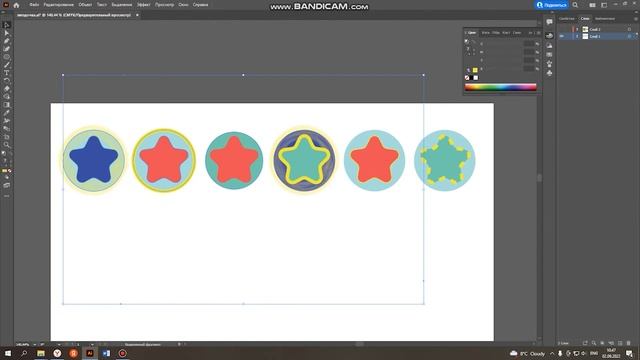This screenshot has width=640, height=360.
Task: Select the Eraser tool
Action: 7,89
